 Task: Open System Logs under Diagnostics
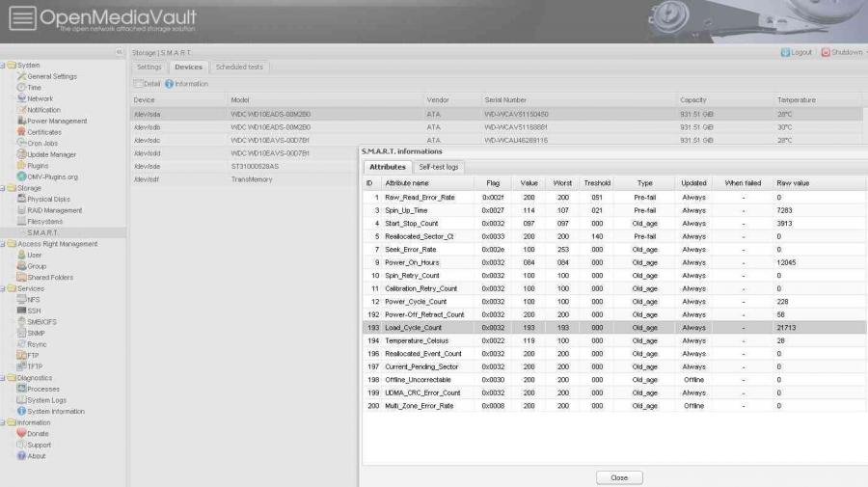coord(46,400)
